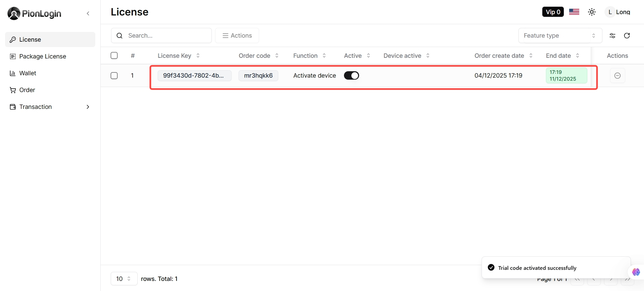Toggle the light/dark theme sun icon
Viewport: 644px width, 291px height.
pos(592,12)
